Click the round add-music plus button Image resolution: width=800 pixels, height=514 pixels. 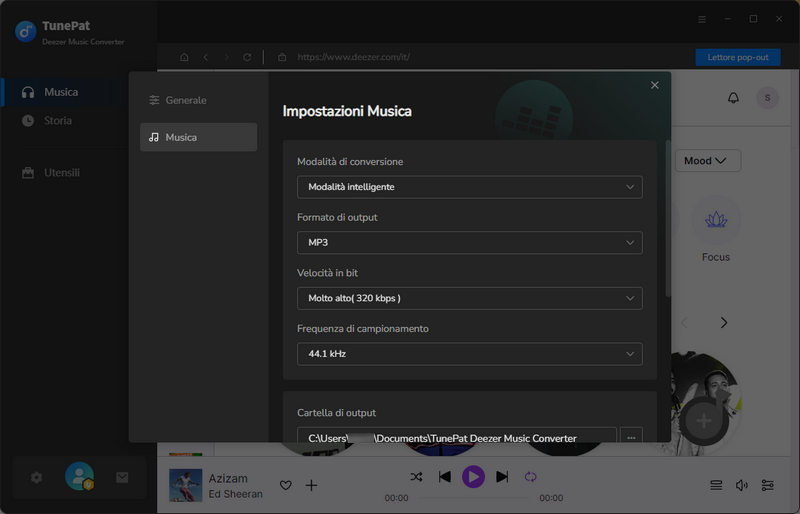tap(704, 421)
